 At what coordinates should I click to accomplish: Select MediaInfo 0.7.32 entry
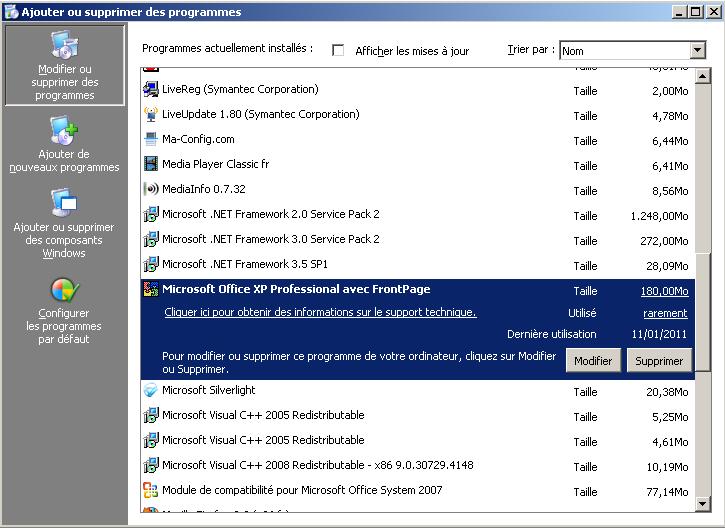[x=203, y=189]
